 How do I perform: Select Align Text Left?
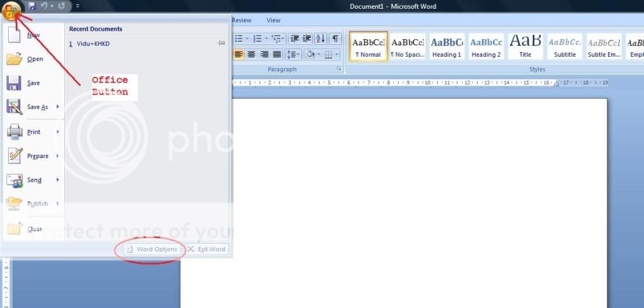(239, 54)
